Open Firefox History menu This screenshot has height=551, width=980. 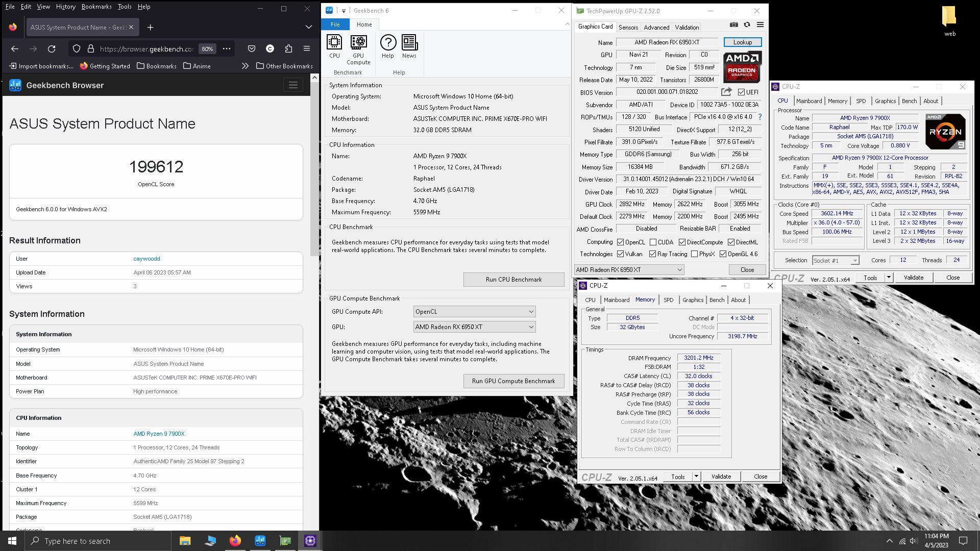click(65, 7)
